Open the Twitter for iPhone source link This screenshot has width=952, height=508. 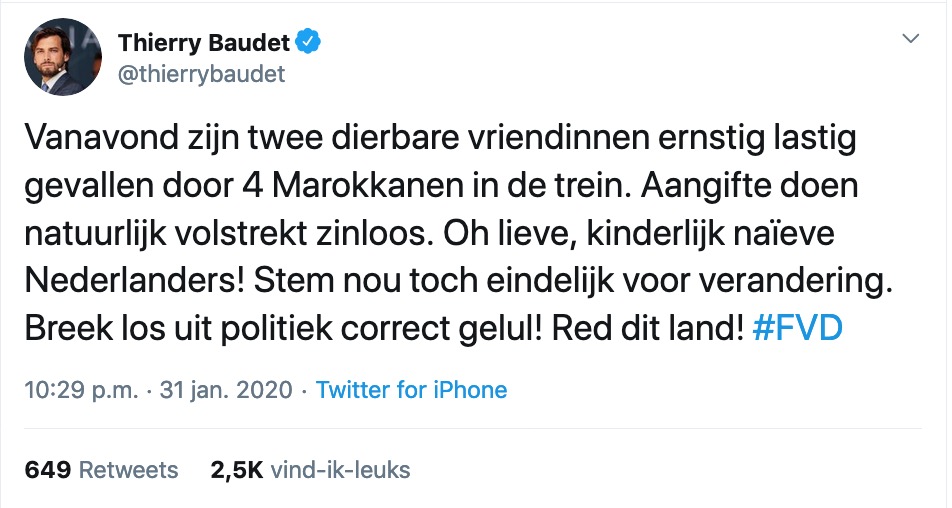coord(411,390)
